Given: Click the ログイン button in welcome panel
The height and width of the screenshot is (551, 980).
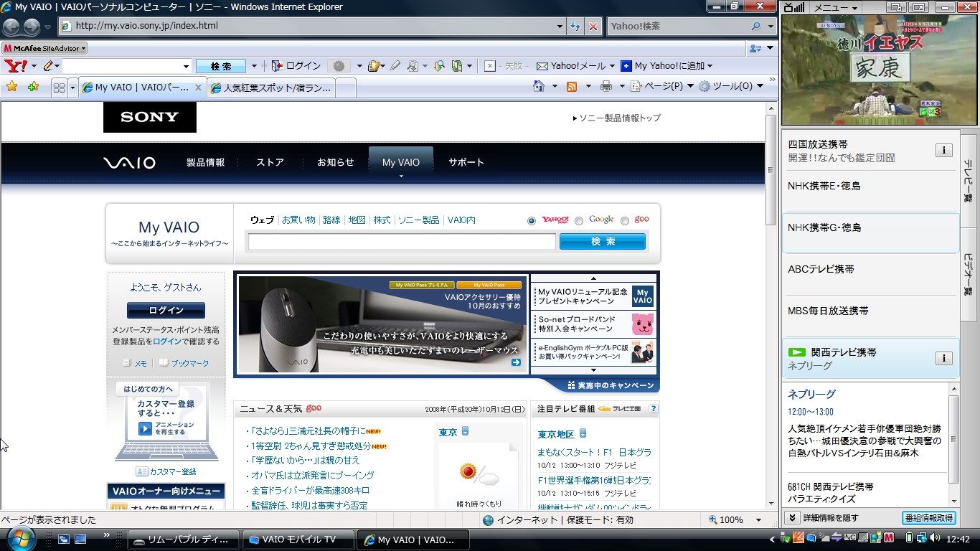Looking at the screenshot, I should pos(166,311).
